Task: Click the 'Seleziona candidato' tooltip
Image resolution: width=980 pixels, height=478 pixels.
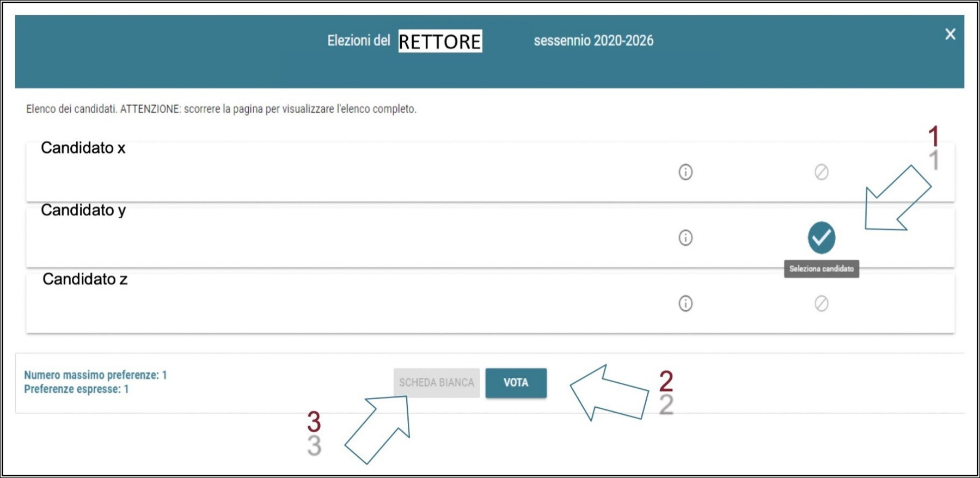Action: click(x=822, y=269)
